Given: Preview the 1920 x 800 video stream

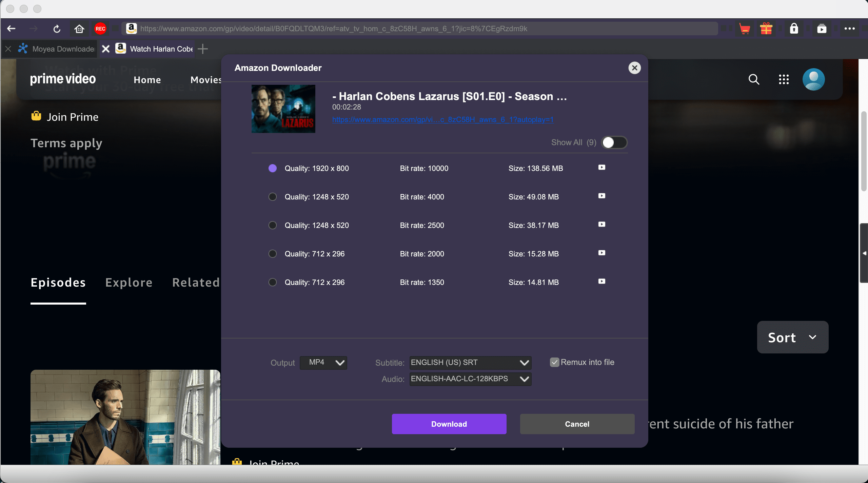Looking at the screenshot, I should (601, 168).
